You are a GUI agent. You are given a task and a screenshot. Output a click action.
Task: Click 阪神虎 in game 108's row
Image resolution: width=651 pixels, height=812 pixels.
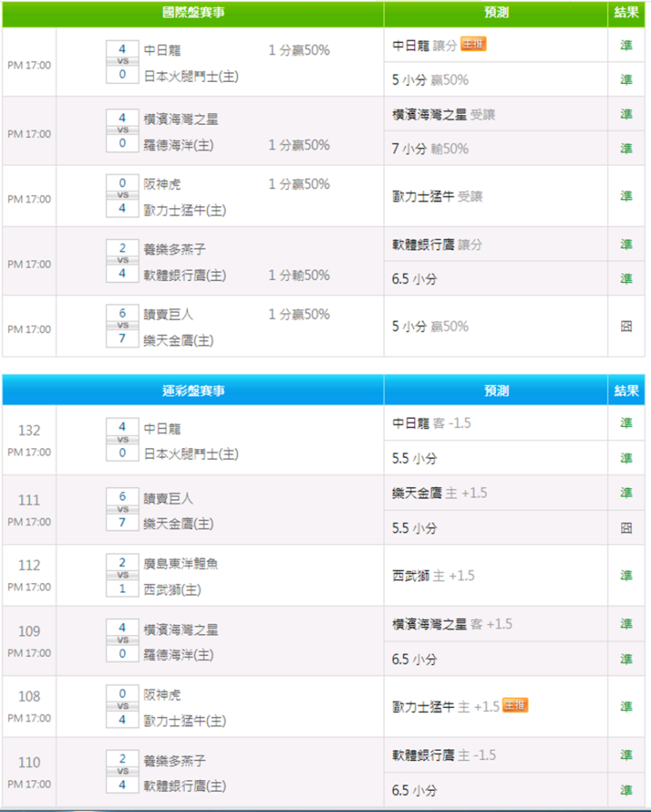pyautogui.click(x=162, y=694)
